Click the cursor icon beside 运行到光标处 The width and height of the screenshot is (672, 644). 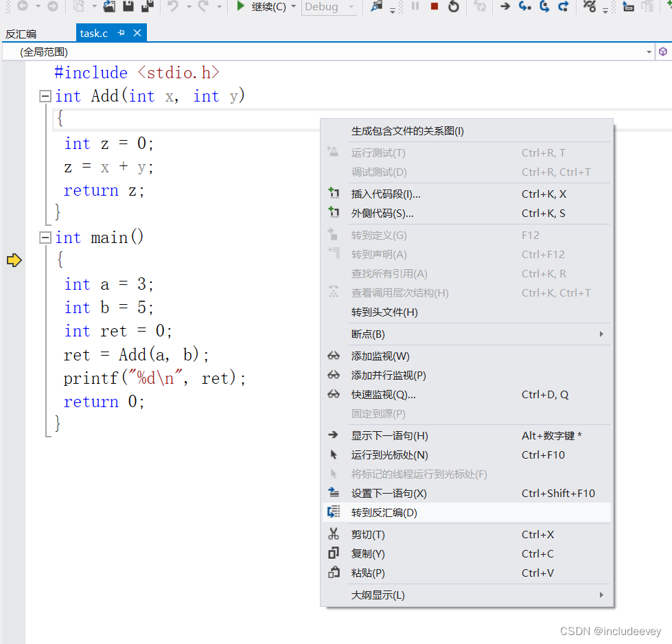point(334,455)
